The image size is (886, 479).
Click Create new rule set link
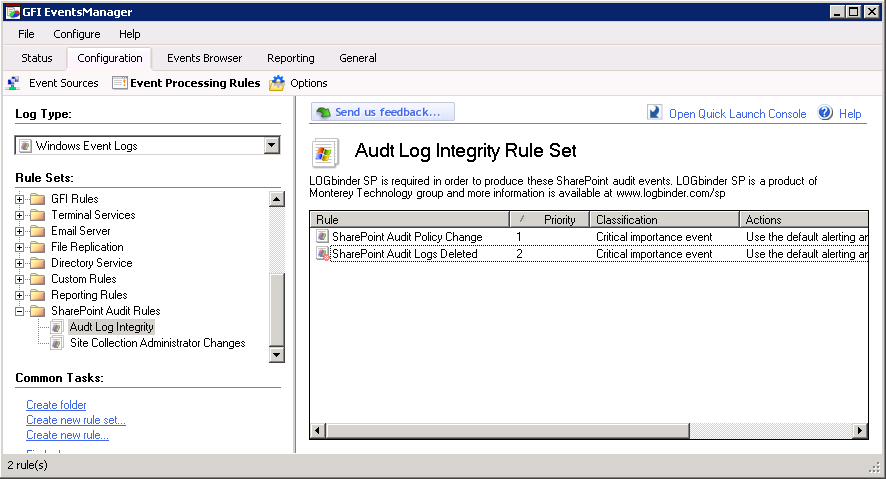click(x=76, y=420)
